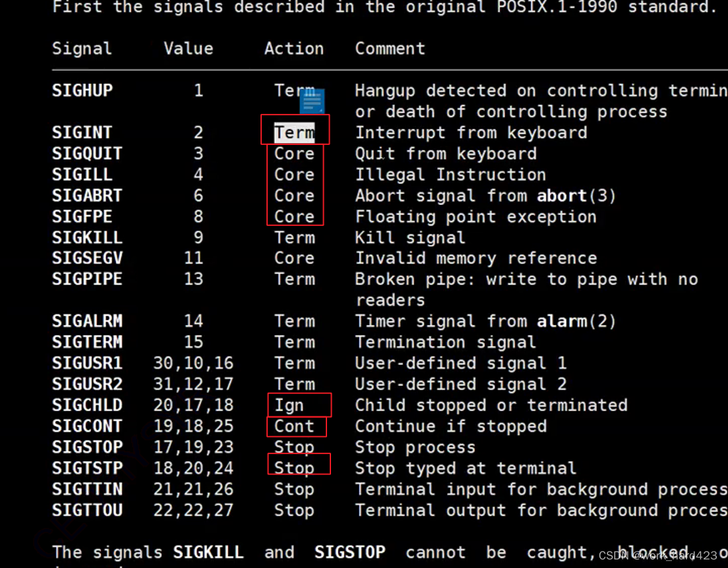Click the Cont action for SIGCONT
The height and width of the screenshot is (568, 728).
(294, 426)
